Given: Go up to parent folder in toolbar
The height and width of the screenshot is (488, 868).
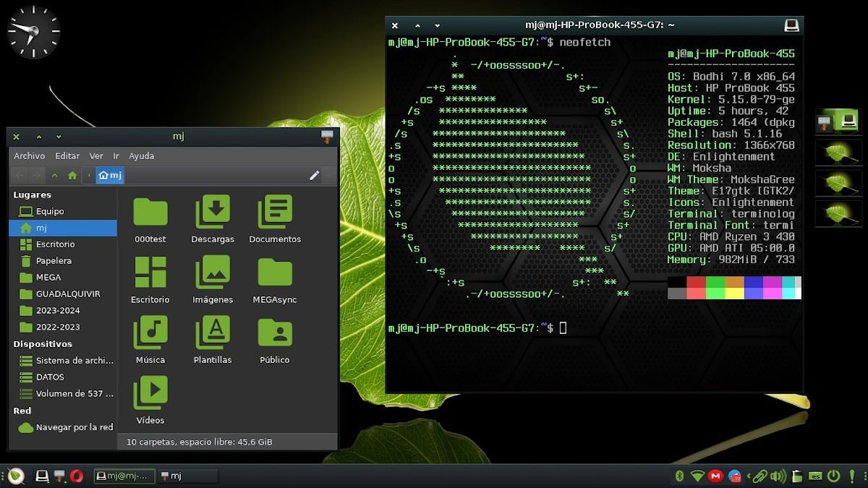Looking at the screenshot, I should tap(55, 175).
